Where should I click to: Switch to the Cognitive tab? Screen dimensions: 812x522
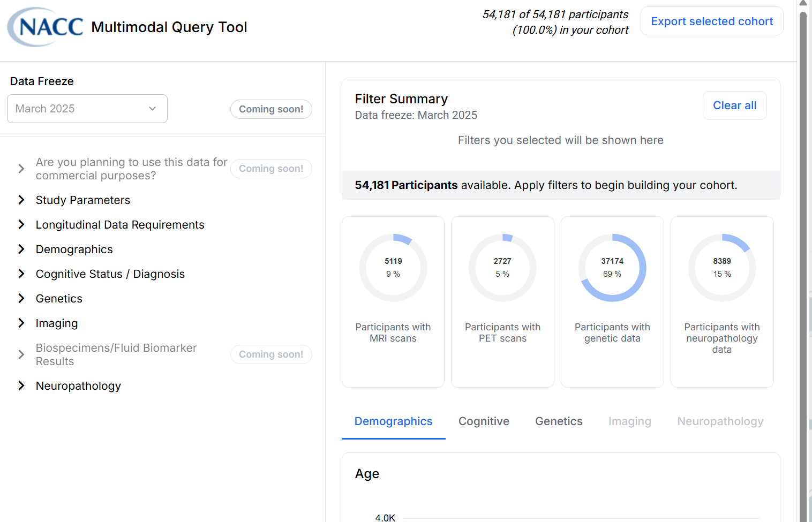tap(484, 421)
